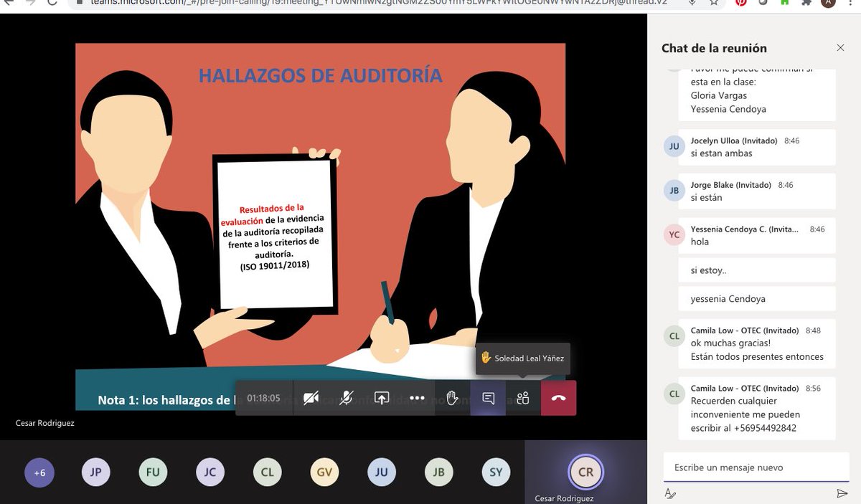Open the Chrome extensions puzzle icon
Viewport: 861px width, 504px height.
point(805,3)
